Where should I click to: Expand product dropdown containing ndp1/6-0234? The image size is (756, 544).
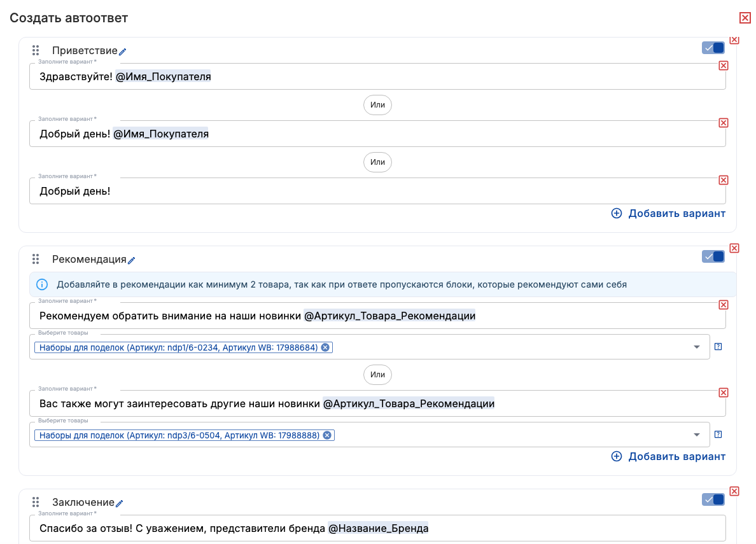pos(696,347)
